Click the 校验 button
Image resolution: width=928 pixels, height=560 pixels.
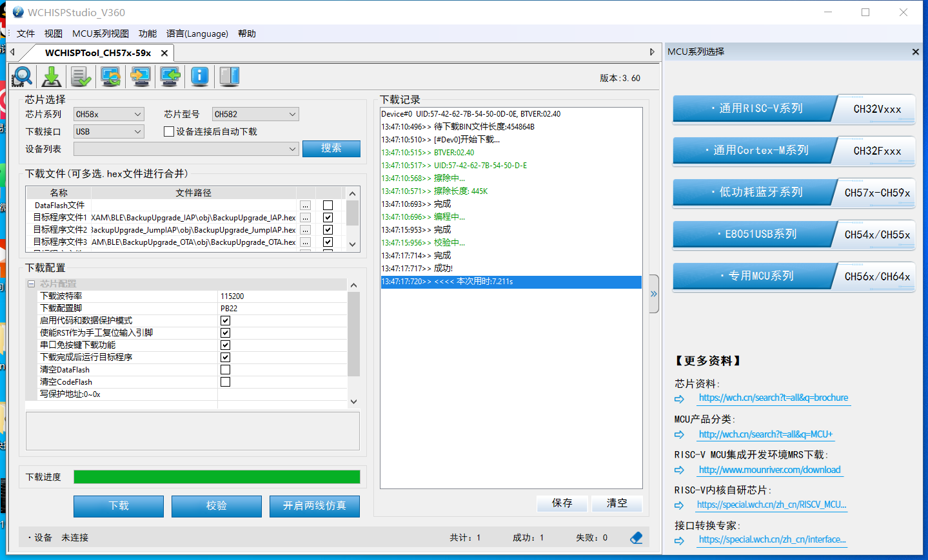coord(217,507)
